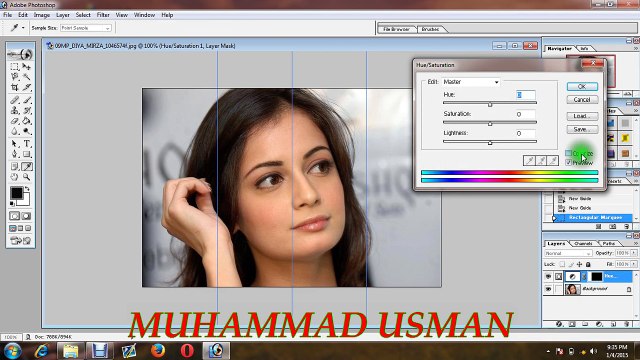The height and width of the screenshot is (360, 640).
Task: Click the Save... button
Action: (x=582, y=129)
